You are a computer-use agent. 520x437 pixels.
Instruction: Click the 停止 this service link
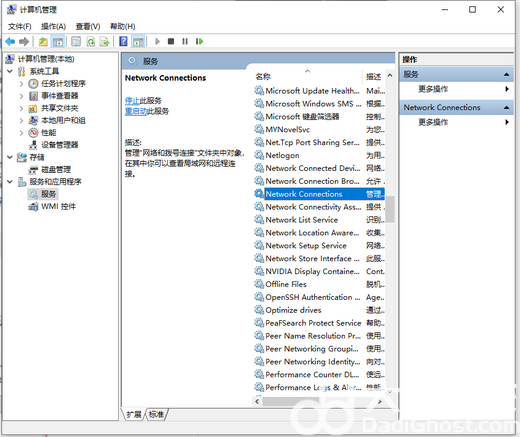(x=132, y=100)
